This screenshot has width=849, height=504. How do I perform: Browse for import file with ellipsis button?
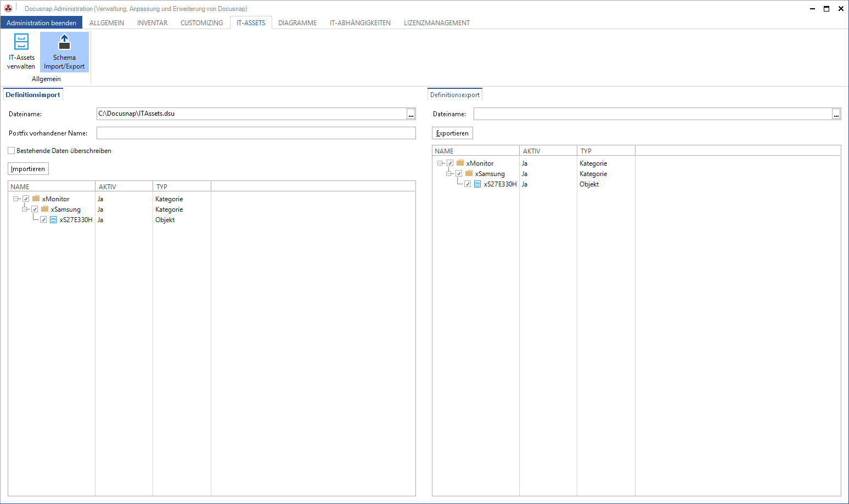pos(411,114)
